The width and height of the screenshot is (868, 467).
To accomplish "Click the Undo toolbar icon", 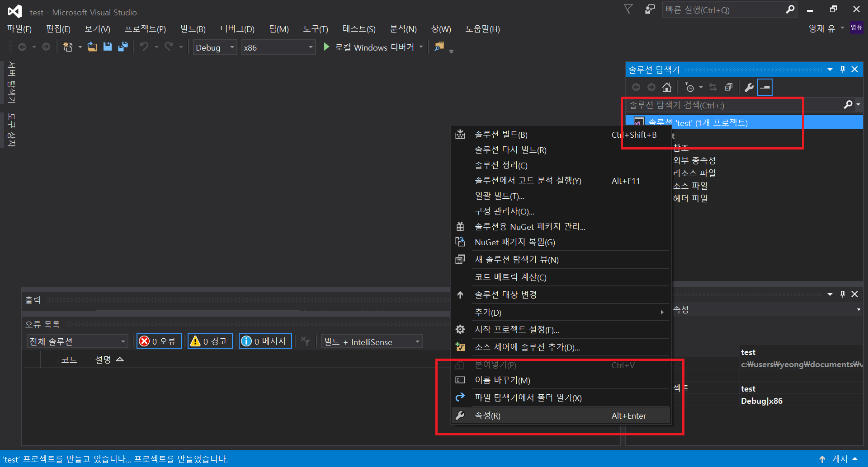I will click(144, 47).
